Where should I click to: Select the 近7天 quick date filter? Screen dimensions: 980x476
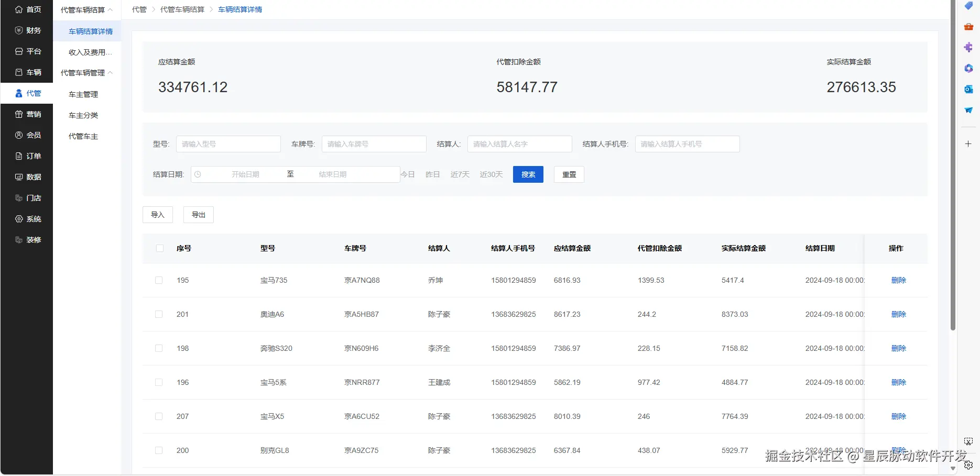coord(460,174)
